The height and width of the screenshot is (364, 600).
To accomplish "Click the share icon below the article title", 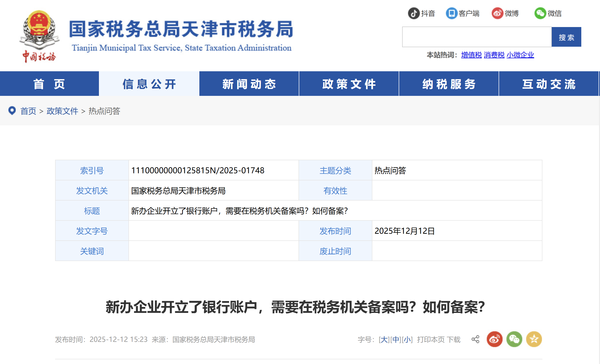I will point(476,339).
